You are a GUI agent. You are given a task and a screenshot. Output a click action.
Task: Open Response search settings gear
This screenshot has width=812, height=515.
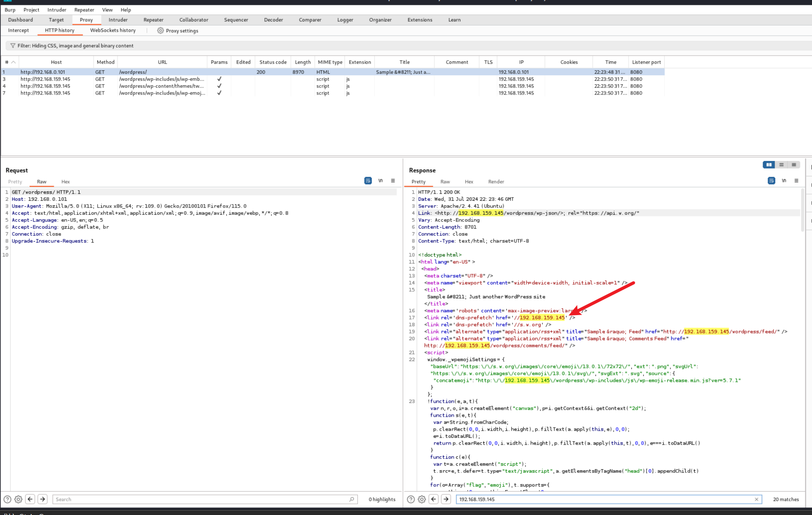pos(422,499)
